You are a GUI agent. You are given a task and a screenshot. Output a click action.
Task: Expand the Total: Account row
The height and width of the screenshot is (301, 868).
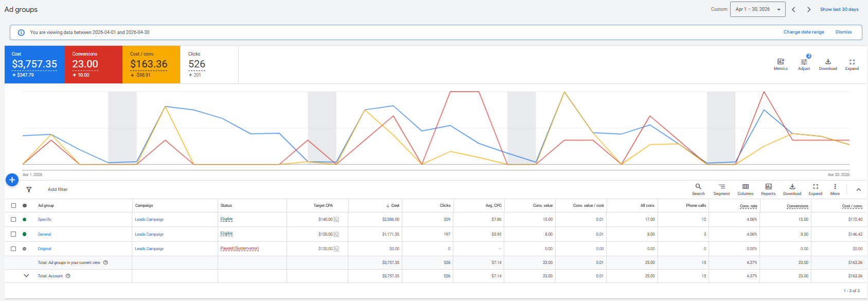click(x=26, y=276)
